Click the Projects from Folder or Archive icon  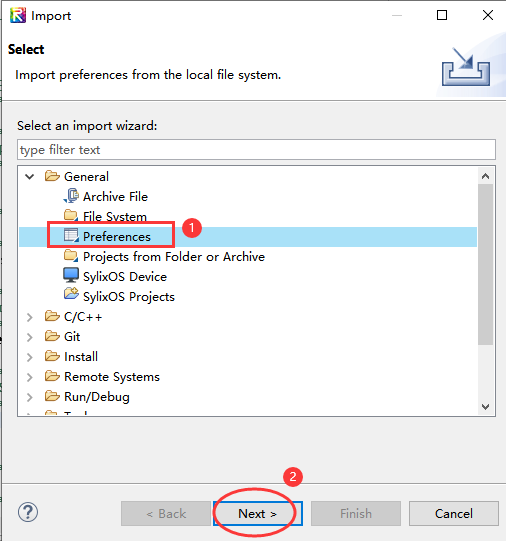pos(71,256)
